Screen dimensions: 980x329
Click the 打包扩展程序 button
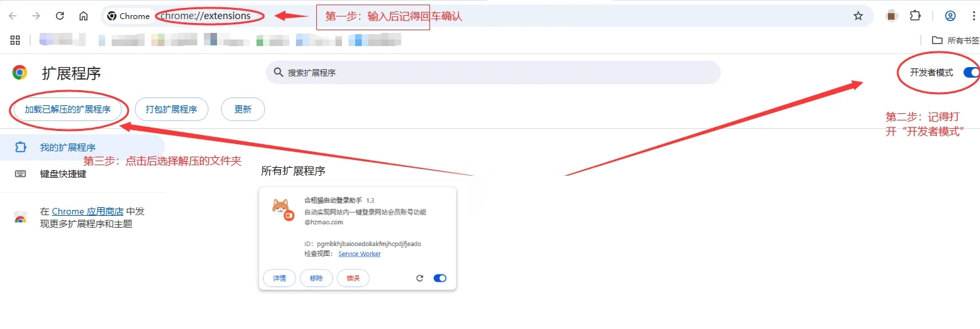point(171,109)
